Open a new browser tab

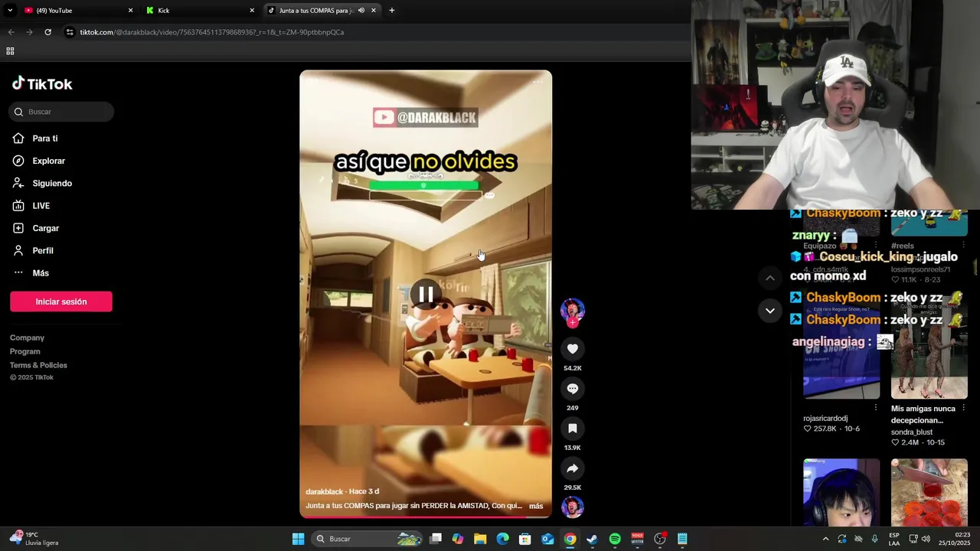(392, 11)
